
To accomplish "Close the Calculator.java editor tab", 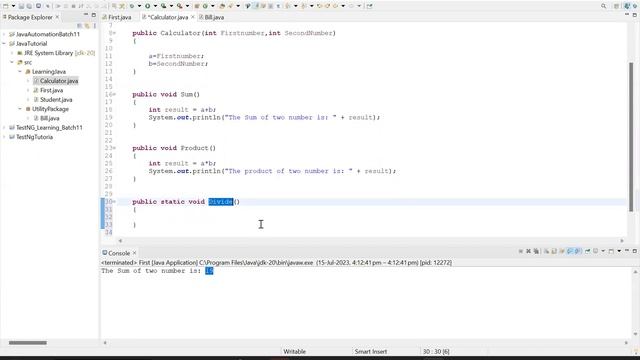I will [193, 17].
